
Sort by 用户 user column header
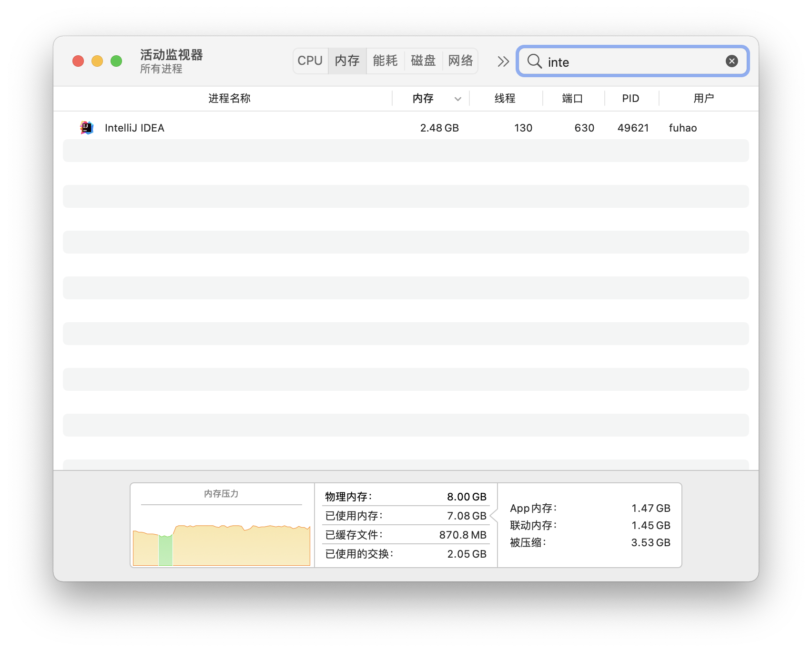703,99
